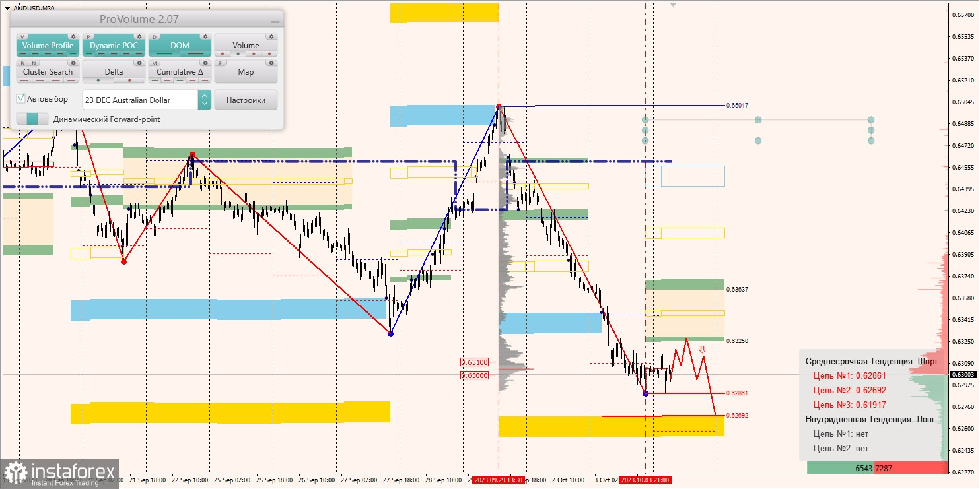Click the 0.62692 target level label
Viewport: 980px width, 489px height.
pos(737,416)
